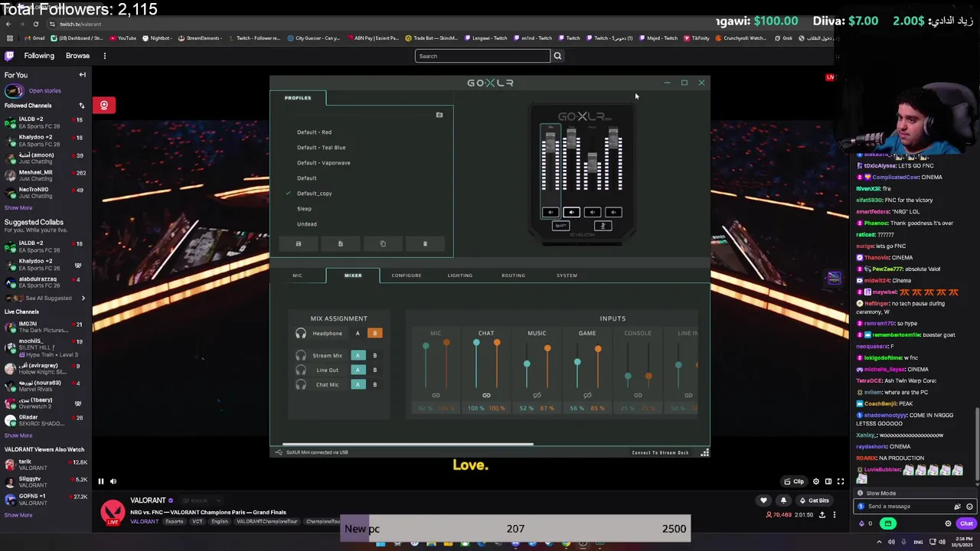
Task: Switch to the LIGHTING tab
Action: point(460,275)
